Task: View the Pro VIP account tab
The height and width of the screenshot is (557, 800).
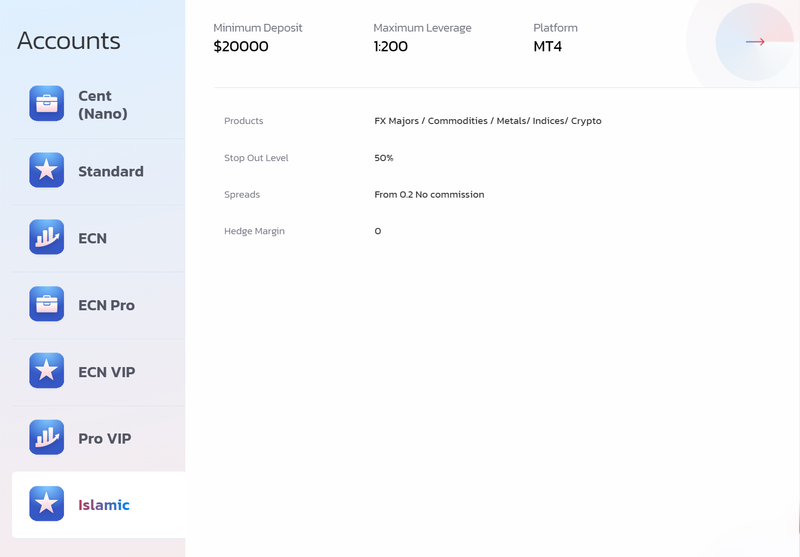Action: 98,439
